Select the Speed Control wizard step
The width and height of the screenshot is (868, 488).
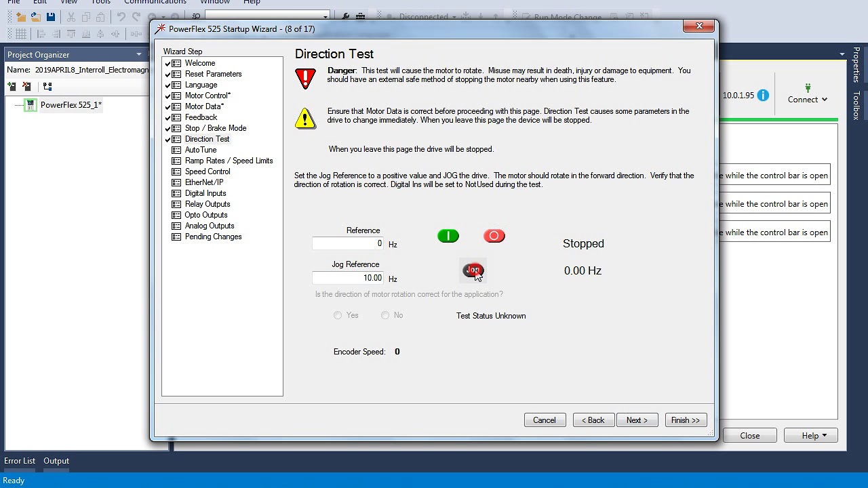(x=208, y=171)
